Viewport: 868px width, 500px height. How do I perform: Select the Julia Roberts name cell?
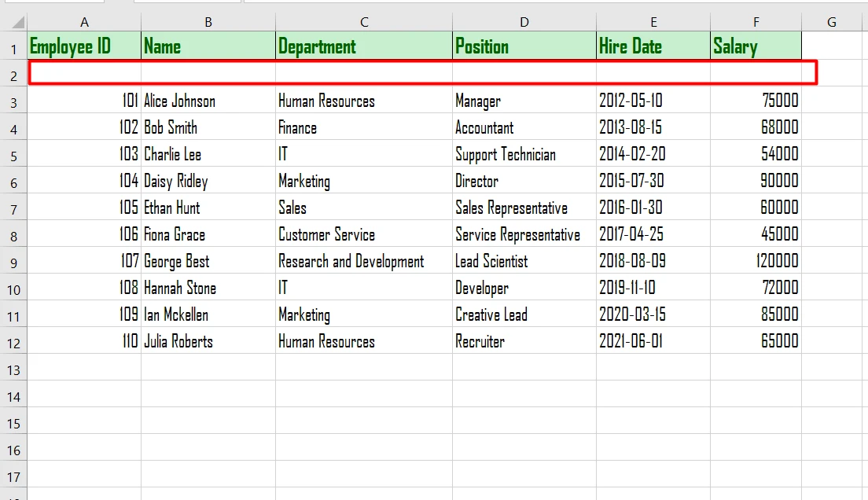pos(208,341)
